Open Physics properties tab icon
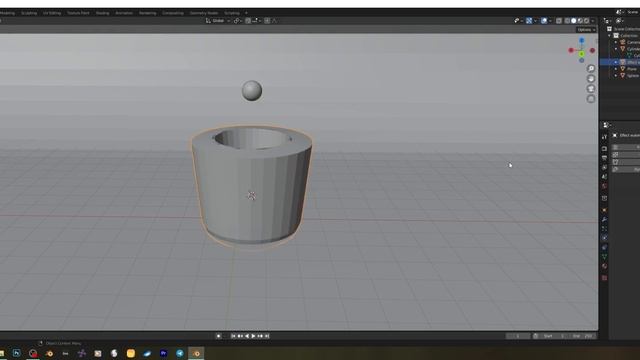Image resolution: width=640 pixels, height=360 pixels. coord(604,238)
